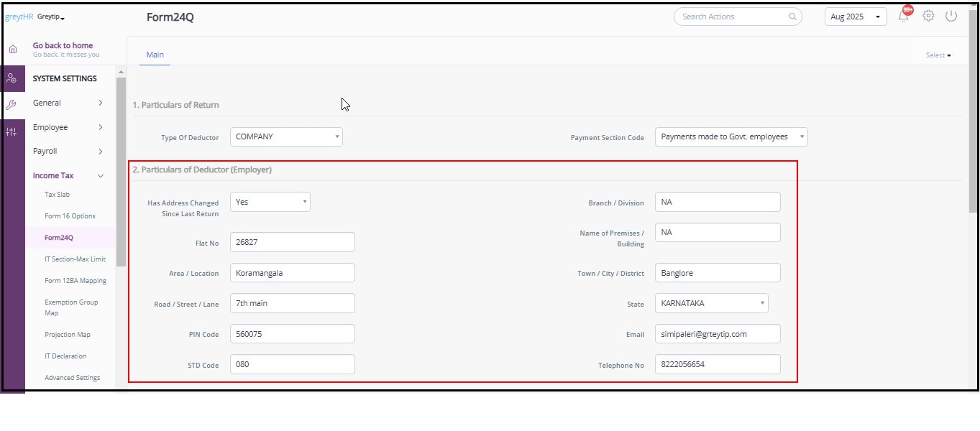
Task: Open the Greytip company switcher dropdown
Action: (51, 17)
